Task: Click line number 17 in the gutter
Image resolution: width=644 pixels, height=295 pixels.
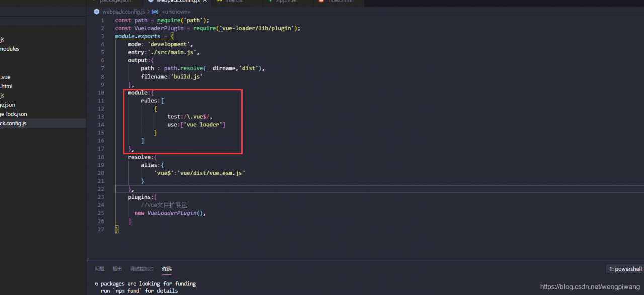Action: click(101, 149)
